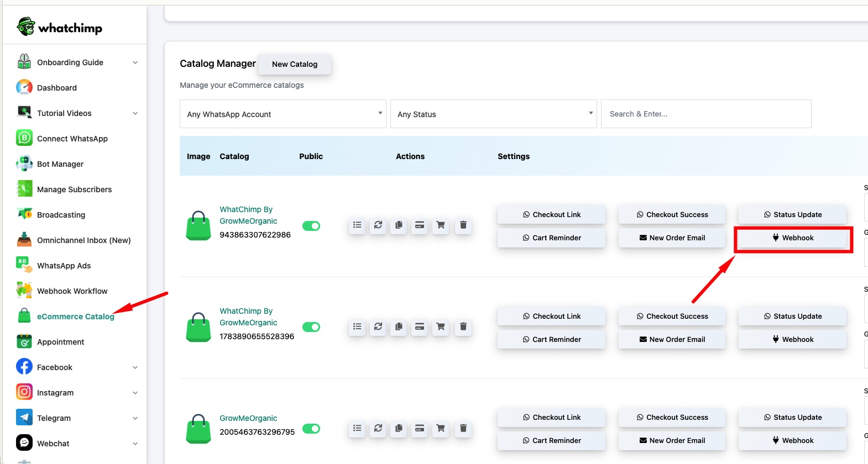Click copy icon for catalog 943863307622986
868x464 pixels.
399,225
